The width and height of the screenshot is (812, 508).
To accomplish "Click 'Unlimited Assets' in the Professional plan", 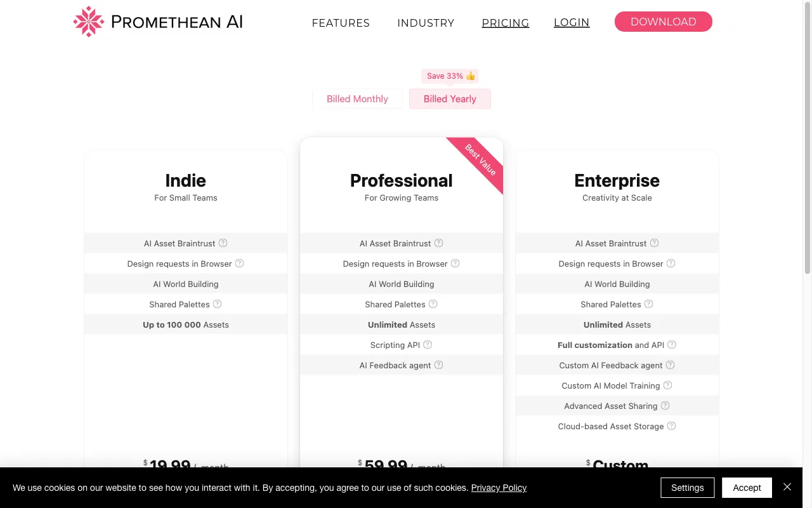I will (x=402, y=324).
